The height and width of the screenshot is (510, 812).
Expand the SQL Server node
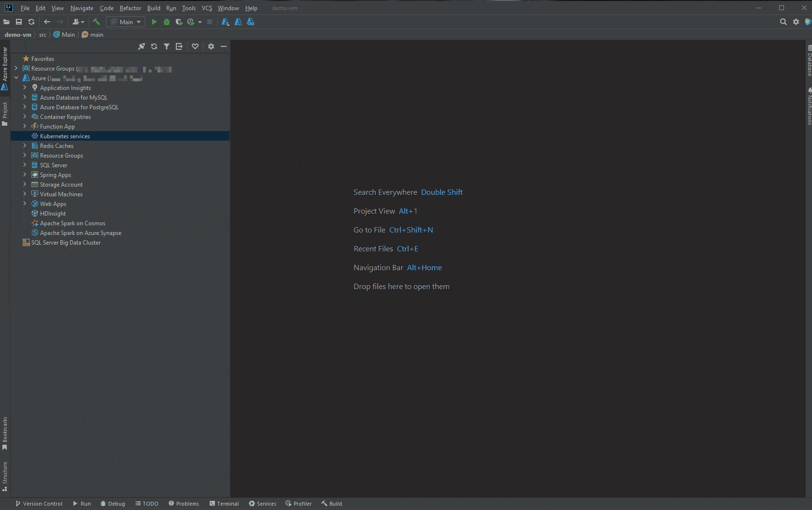pos(25,165)
